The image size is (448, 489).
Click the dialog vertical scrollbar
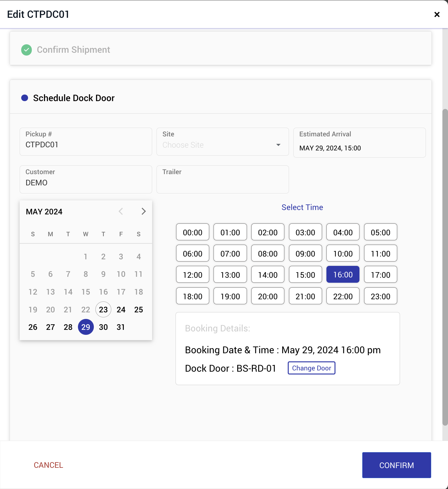[x=445, y=267]
